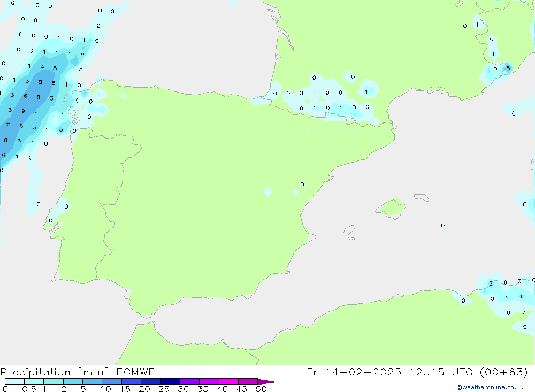The width and height of the screenshot is (535, 392).
Task: Select the purple 30–35 mm legend swatch
Action: 189,381
